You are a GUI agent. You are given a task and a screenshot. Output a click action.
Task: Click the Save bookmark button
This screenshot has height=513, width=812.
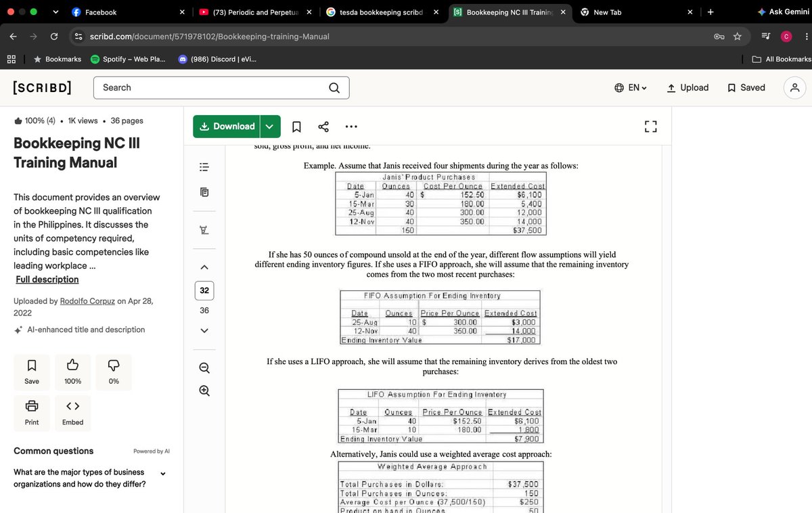(32, 372)
